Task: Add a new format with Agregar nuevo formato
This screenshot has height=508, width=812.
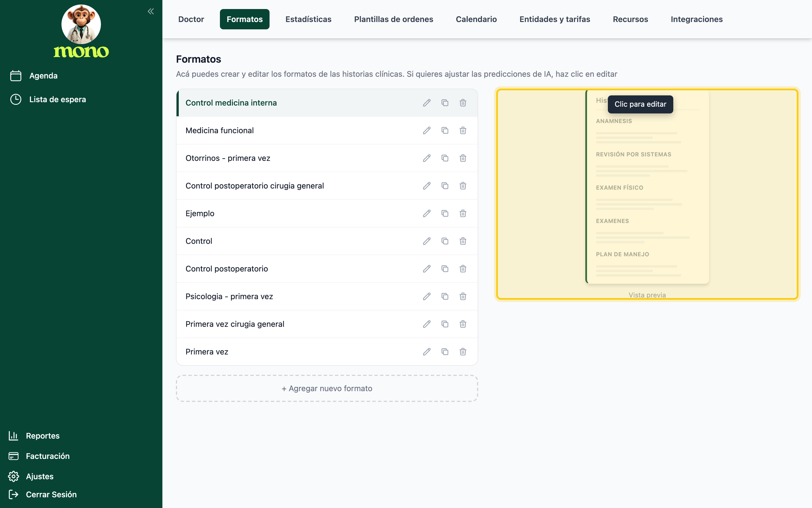Action: point(327,388)
